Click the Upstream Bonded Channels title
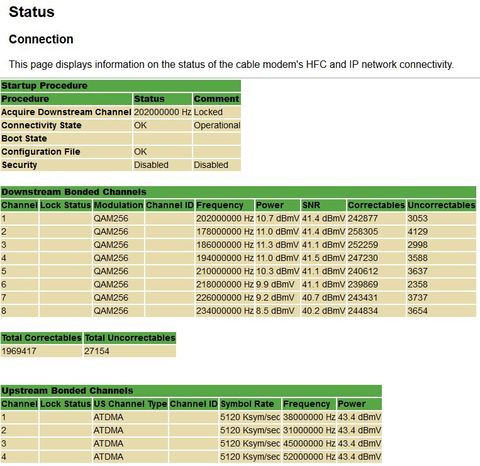 click(67, 391)
